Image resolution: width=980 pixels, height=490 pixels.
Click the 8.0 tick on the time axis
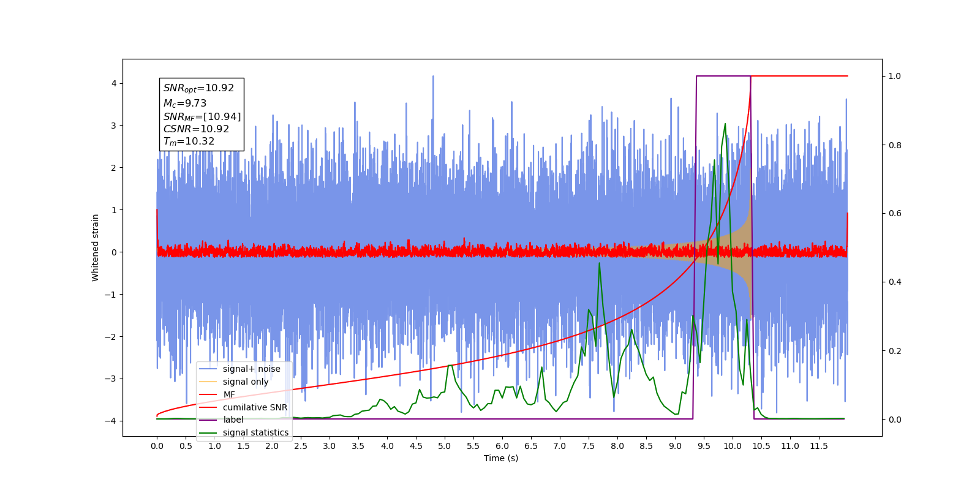coord(617,446)
